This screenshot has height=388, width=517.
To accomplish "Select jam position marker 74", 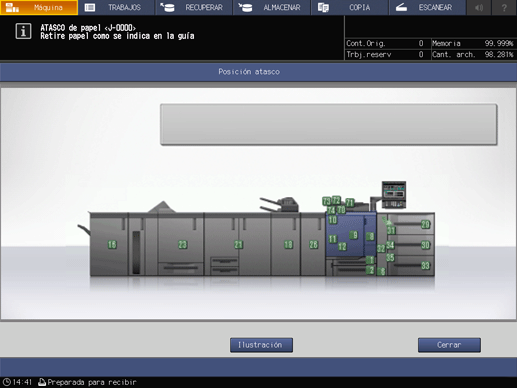I will (x=331, y=210).
